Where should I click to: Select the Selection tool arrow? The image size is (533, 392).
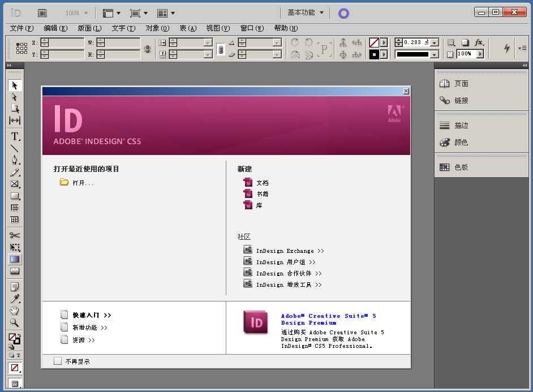tap(15, 85)
